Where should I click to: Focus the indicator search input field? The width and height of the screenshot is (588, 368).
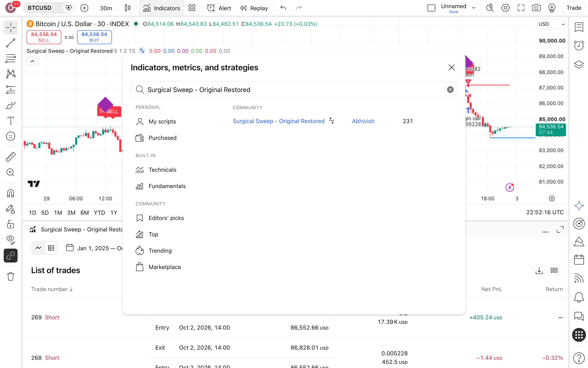tap(294, 90)
